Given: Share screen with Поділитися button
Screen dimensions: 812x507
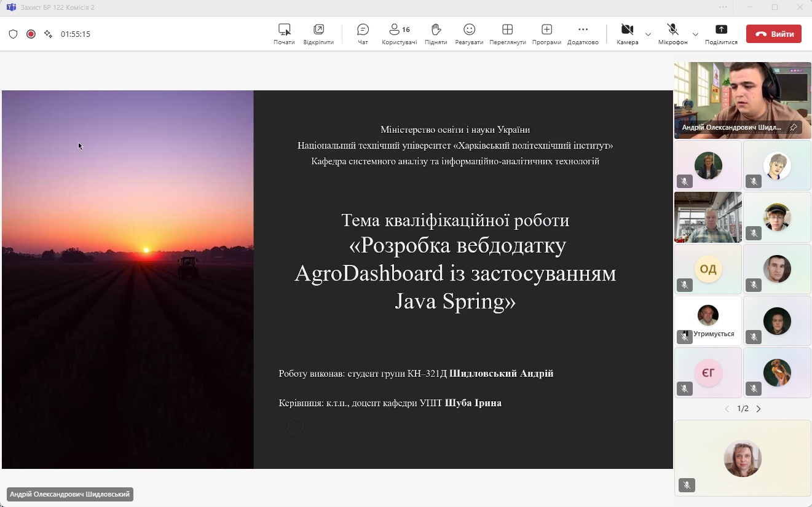Looking at the screenshot, I should [x=721, y=34].
